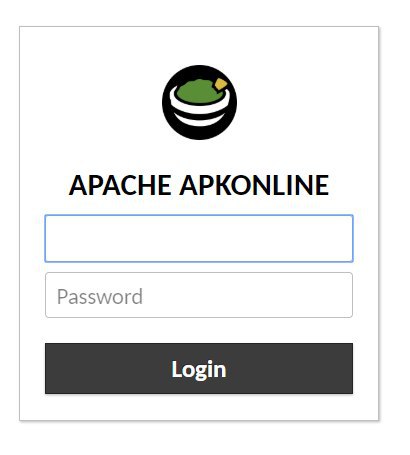The image size is (410, 455).
Task: Select the word APKONLINE in the title
Action: [254, 185]
